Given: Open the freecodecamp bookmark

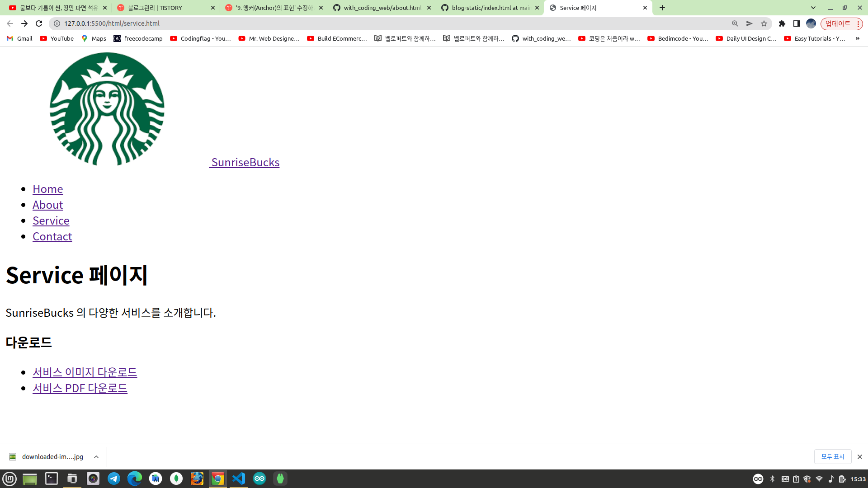Looking at the screenshot, I should click(138, 38).
